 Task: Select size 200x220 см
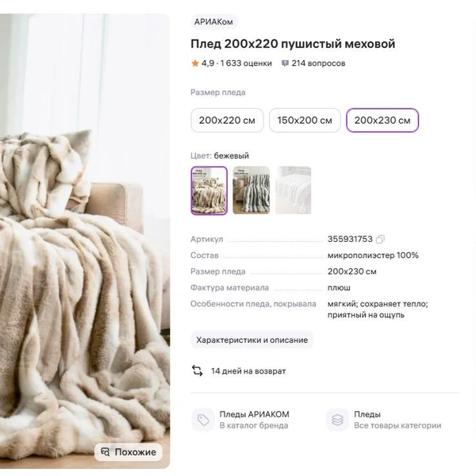pyautogui.click(x=227, y=121)
